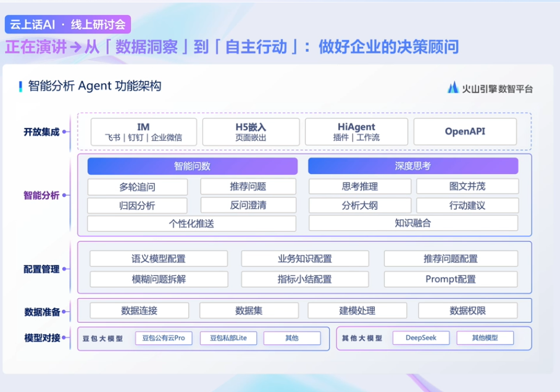Click the 分析大纲 box
Screen dimensions: 560x392
pos(360,206)
